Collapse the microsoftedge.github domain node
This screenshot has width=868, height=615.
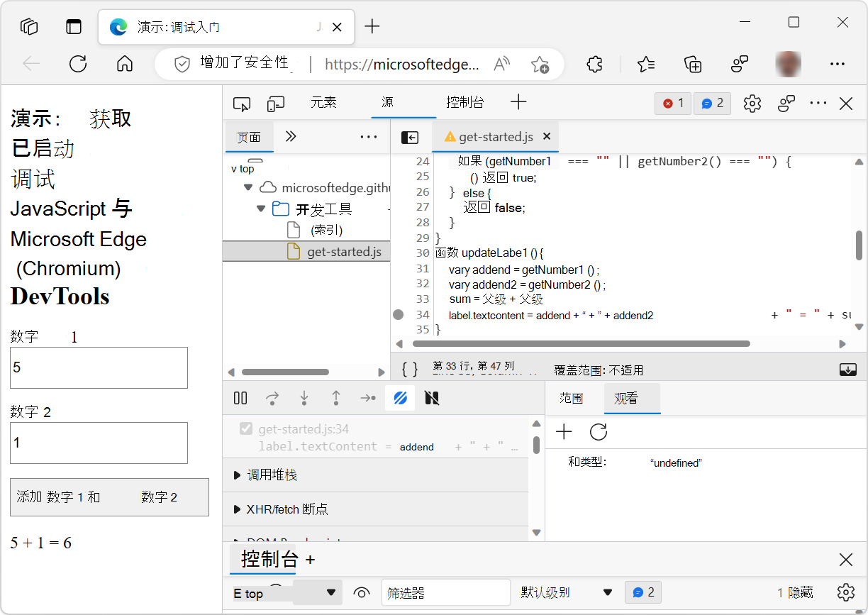(x=247, y=188)
